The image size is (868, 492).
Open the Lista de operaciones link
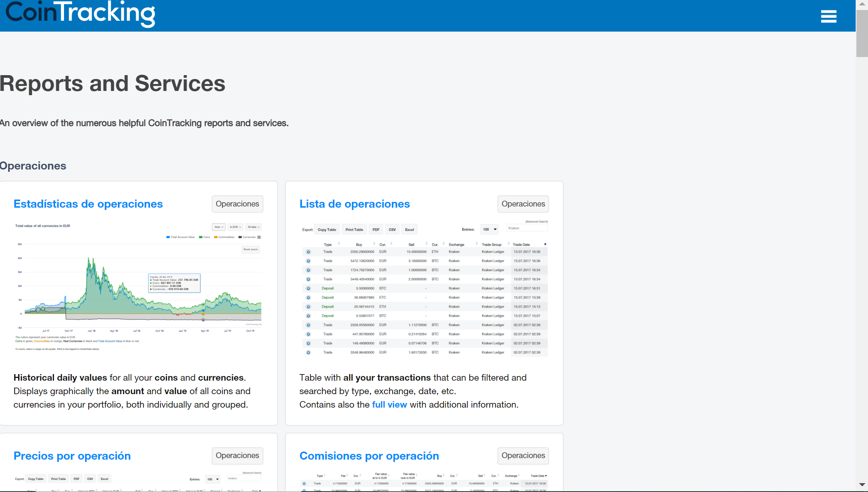pyautogui.click(x=354, y=204)
